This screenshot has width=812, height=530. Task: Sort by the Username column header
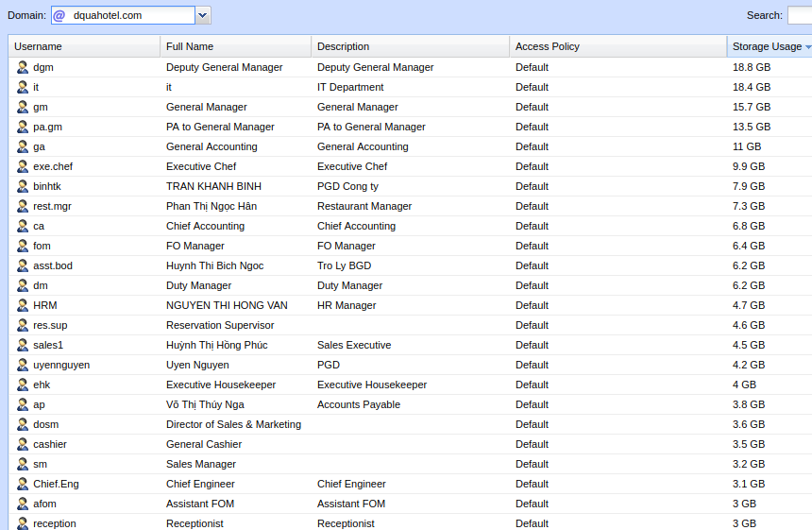pyautogui.click(x=84, y=46)
